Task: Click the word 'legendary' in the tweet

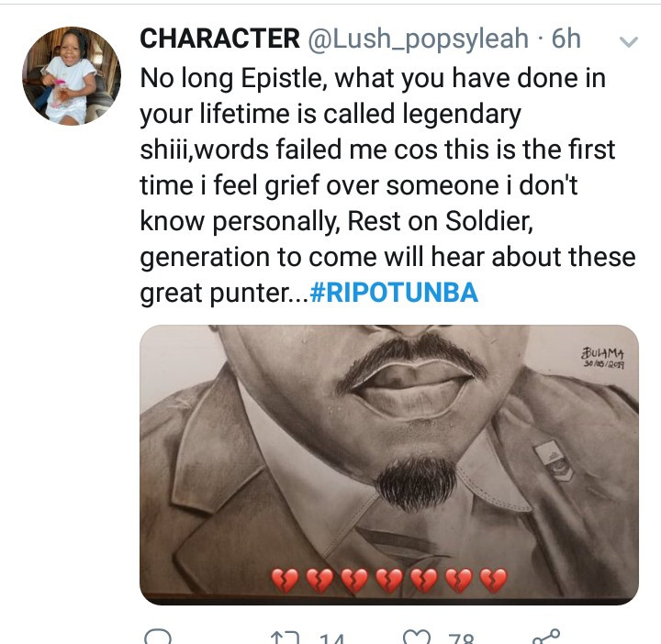Action: click(x=462, y=115)
